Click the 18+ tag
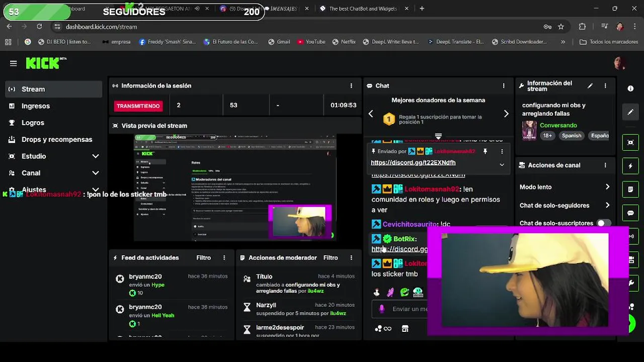Screen dimensions: 644x362 tap(547, 136)
